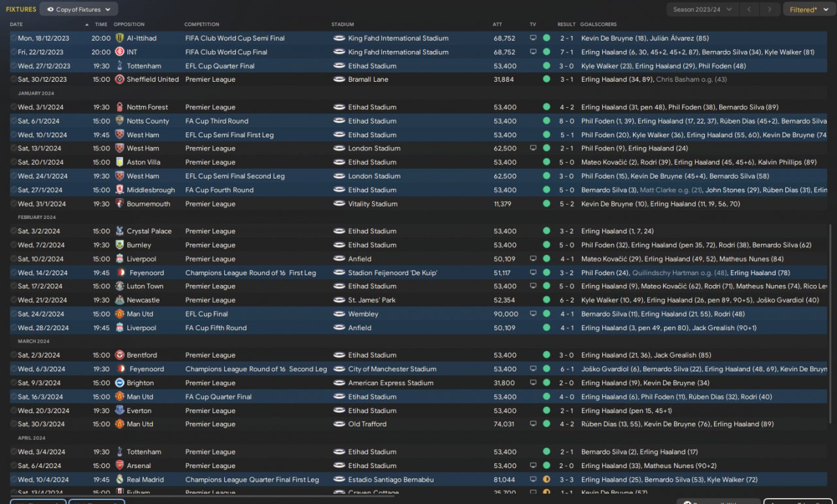Click the Notts County club badge
This screenshot has width=837, height=504.
click(120, 121)
